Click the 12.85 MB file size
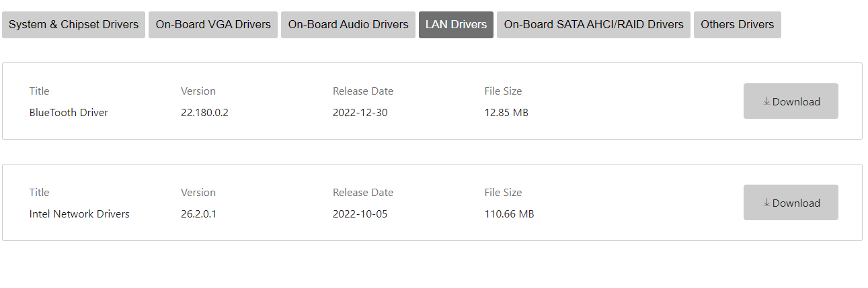This screenshot has height=288, width=868. click(x=506, y=113)
